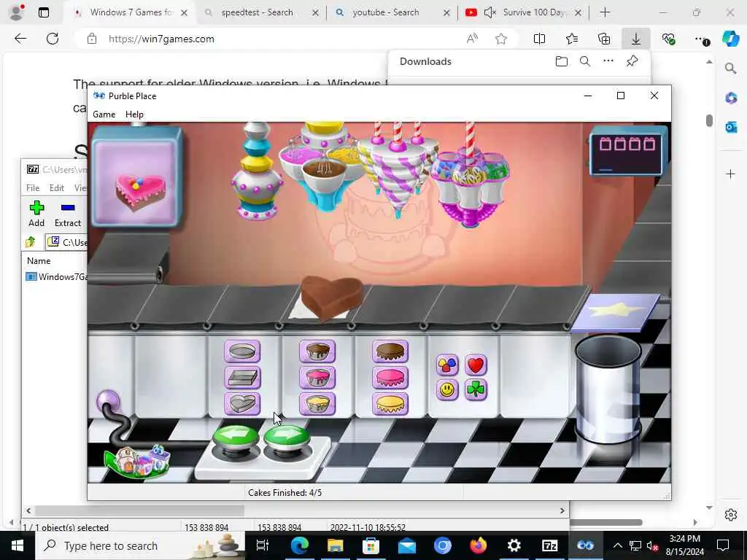Add the green clover decoration

476,390
